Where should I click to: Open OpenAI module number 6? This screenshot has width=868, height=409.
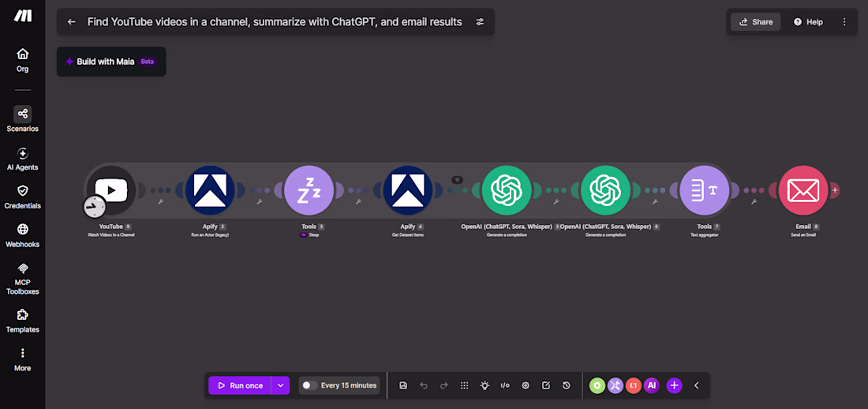[605, 190]
